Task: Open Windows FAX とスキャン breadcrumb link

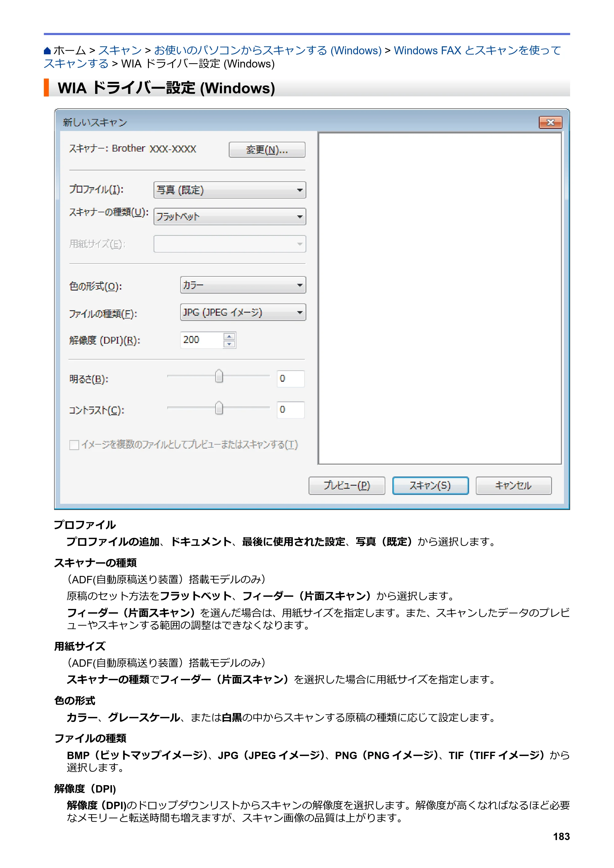Action: click(477, 51)
